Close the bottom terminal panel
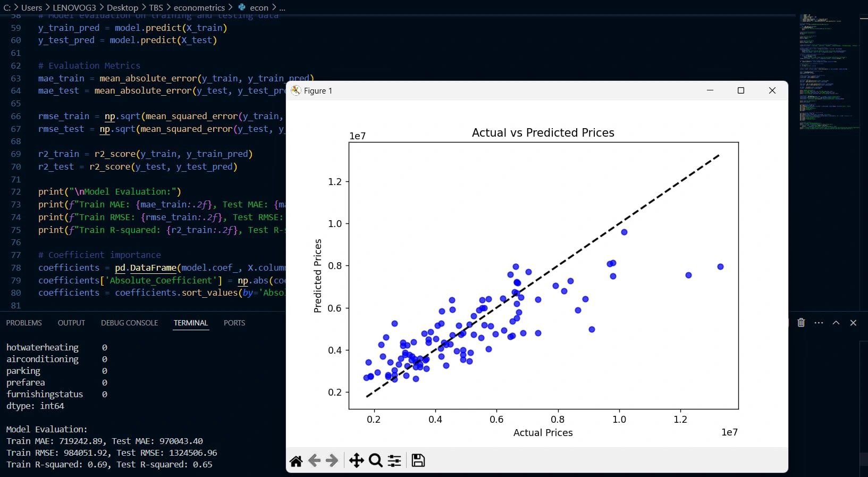 click(853, 323)
